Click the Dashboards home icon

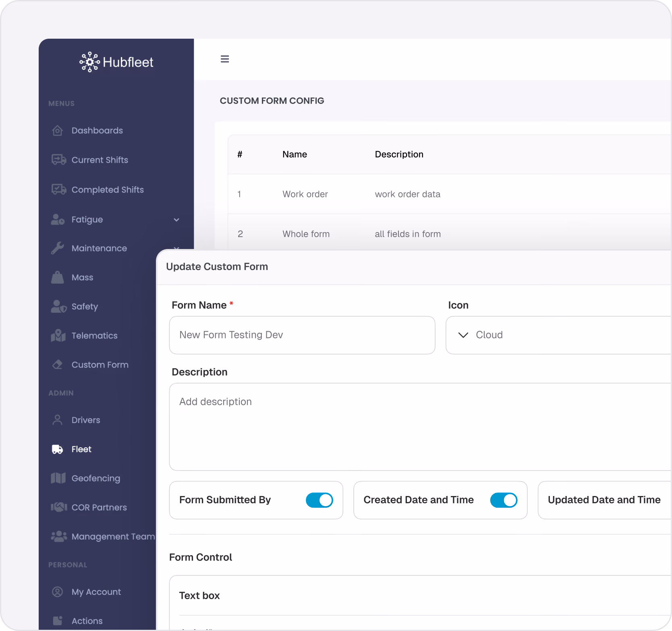coord(58,131)
